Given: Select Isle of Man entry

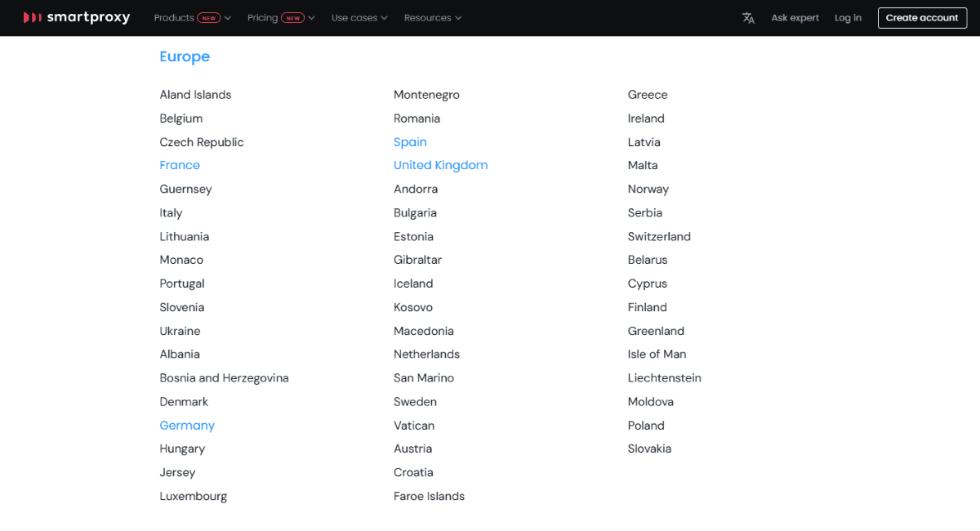Looking at the screenshot, I should click(x=657, y=354).
